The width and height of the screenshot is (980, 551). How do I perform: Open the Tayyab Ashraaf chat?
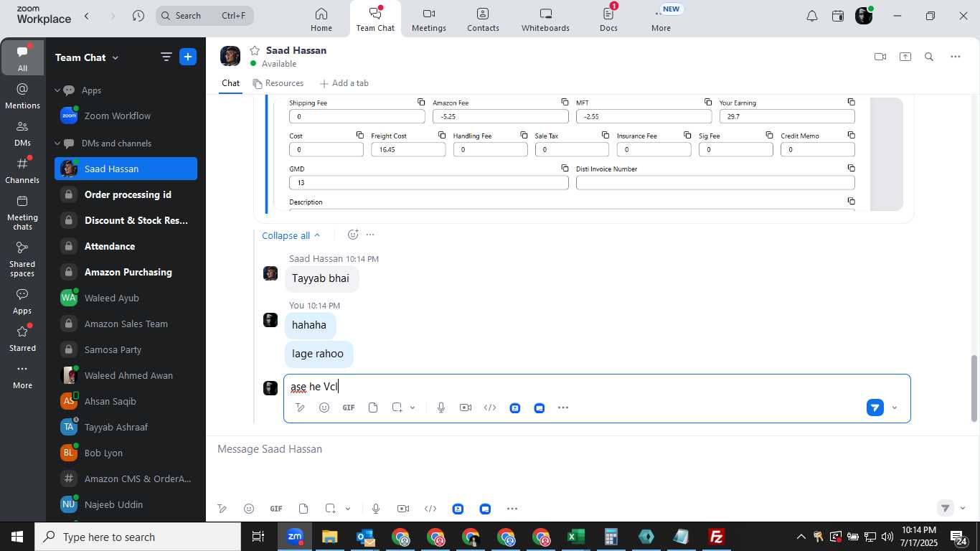point(126,427)
